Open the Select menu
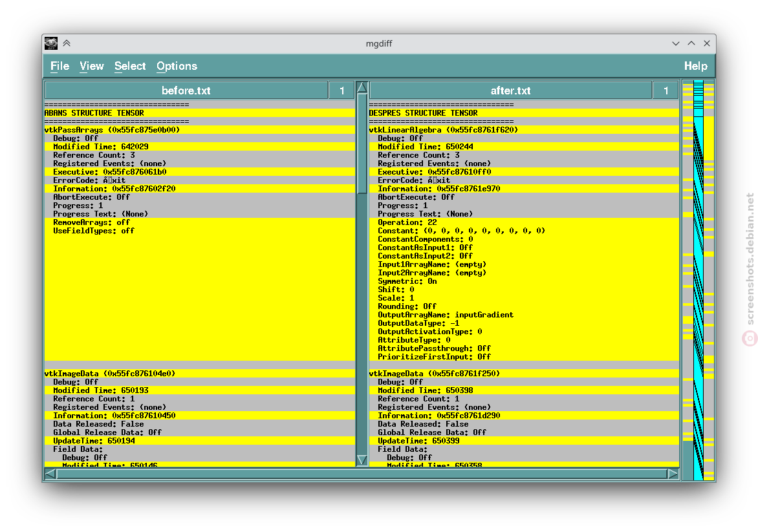Image resolution: width=758 pixels, height=532 pixels. click(130, 66)
